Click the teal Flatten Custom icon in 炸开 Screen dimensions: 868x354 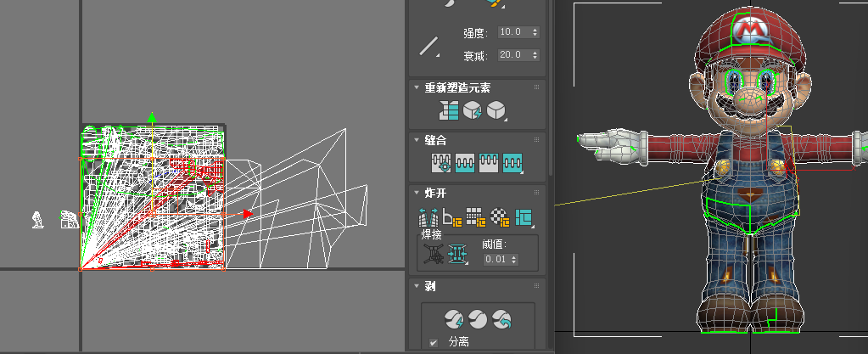524,217
